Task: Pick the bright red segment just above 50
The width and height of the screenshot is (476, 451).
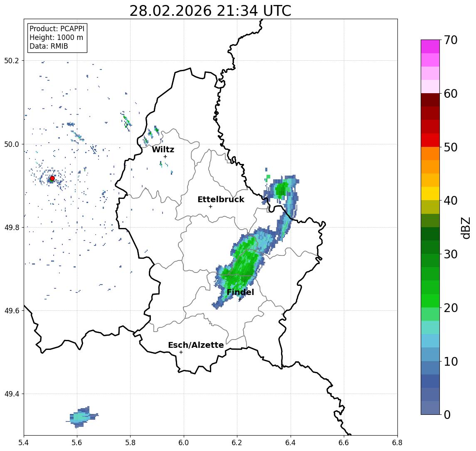Action: pos(430,140)
